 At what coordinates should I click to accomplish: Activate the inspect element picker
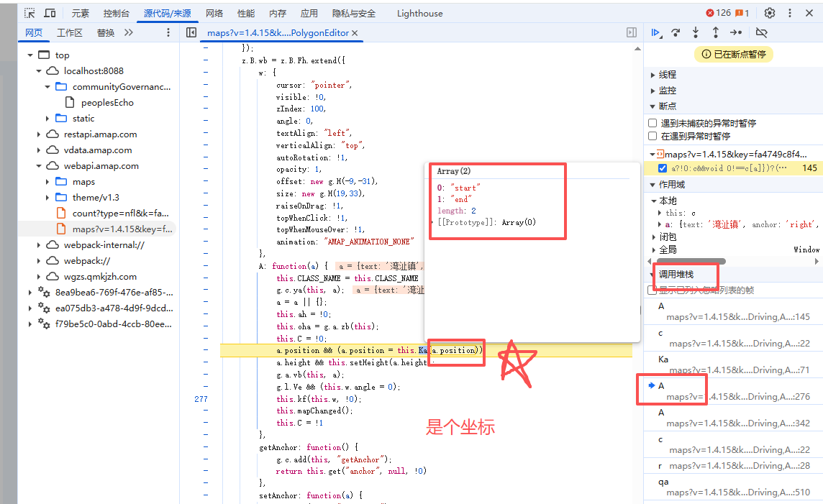29,13
